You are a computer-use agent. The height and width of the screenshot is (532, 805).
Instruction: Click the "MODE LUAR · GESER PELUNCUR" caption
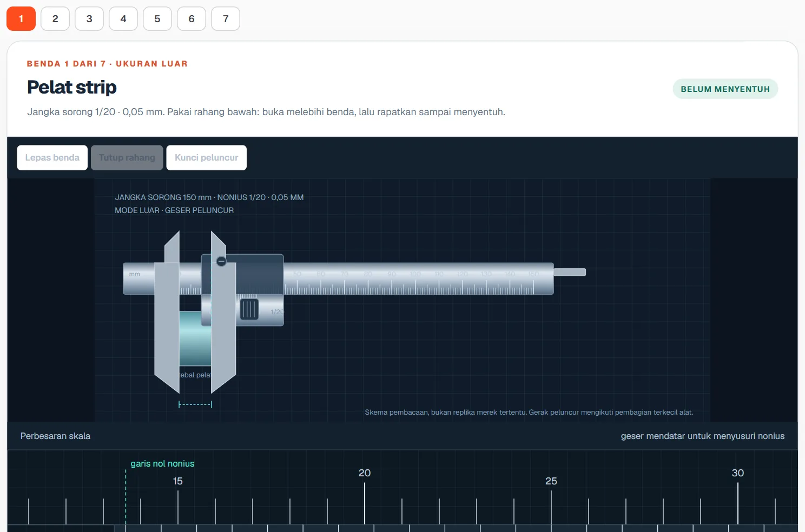tap(174, 210)
